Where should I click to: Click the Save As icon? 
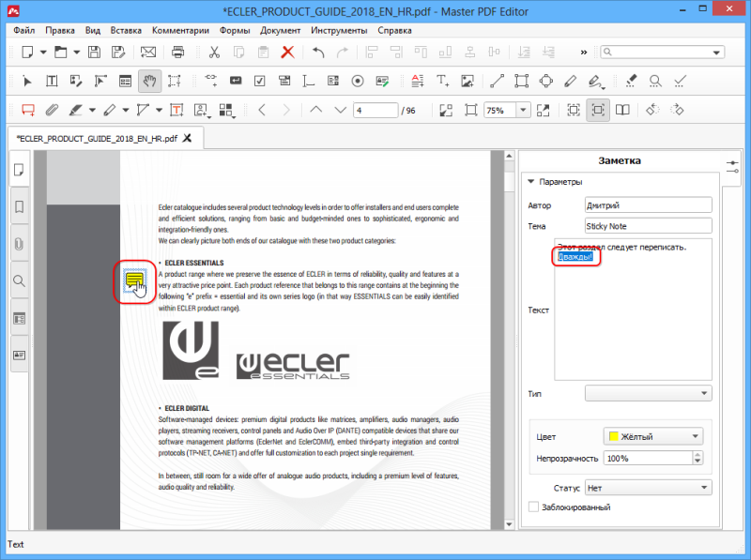(118, 52)
